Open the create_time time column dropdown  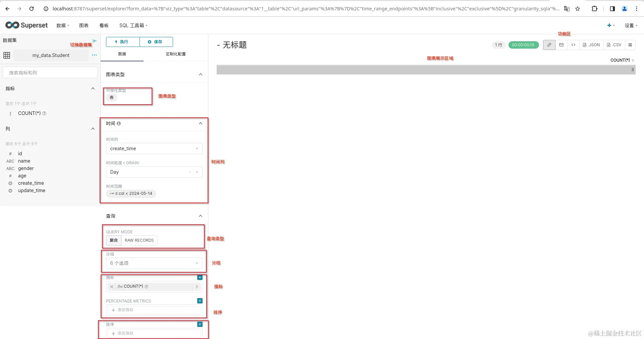click(154, 149)
